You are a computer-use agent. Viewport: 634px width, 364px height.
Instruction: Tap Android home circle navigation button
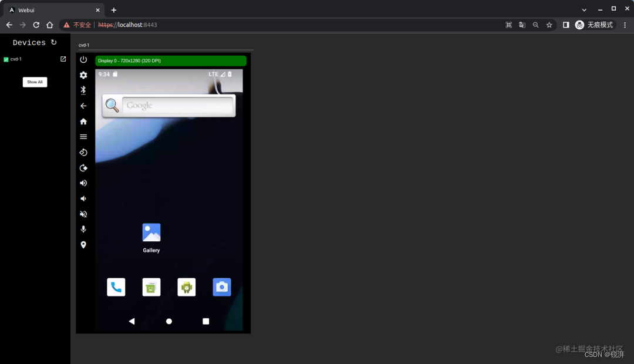(x=169, y=321)
